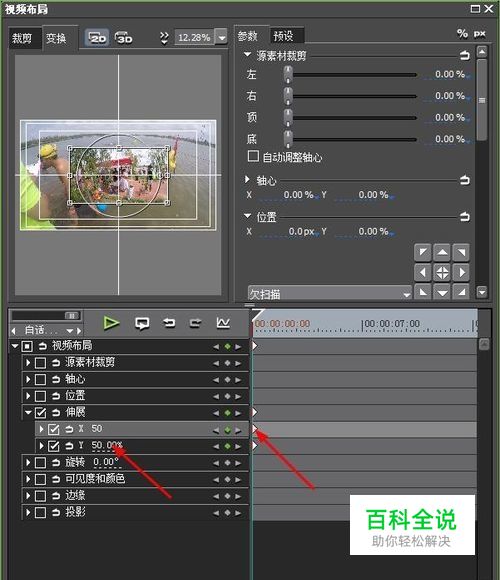The height and width of the screenshot is (580, 500).
Task: Toggle loop playback icon
Action: click(142, 323)
